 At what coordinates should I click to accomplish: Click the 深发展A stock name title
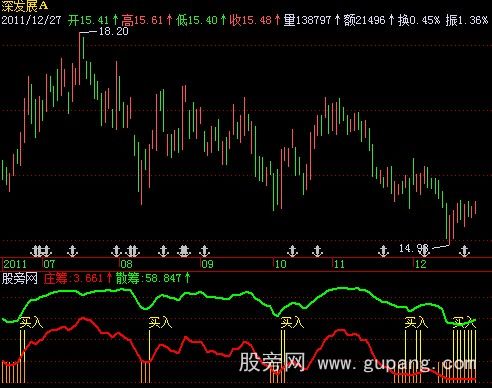25,5
